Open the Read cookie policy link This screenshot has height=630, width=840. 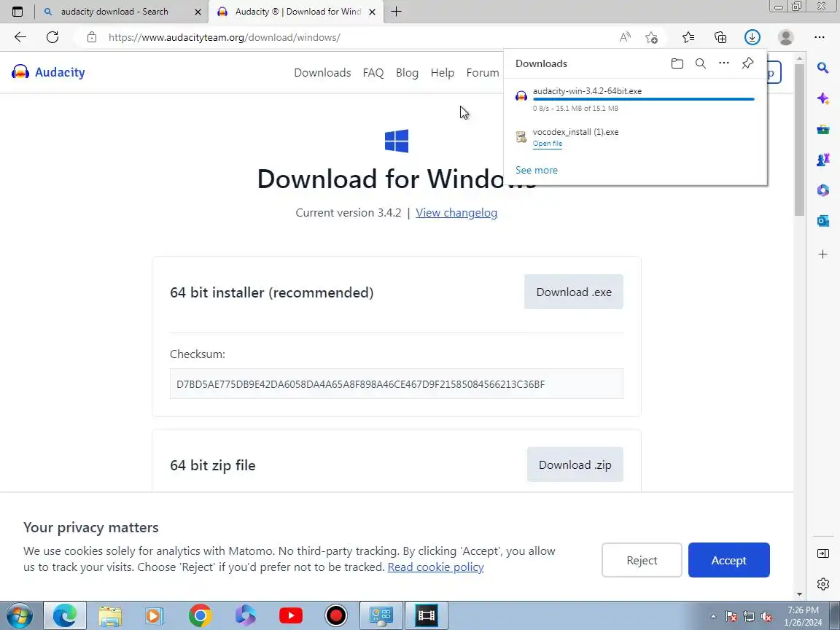tap(435, 567)
